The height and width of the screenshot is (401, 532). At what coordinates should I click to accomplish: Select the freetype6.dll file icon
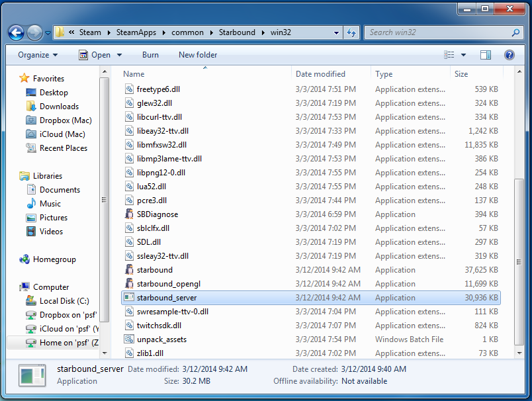coord(129,89)
